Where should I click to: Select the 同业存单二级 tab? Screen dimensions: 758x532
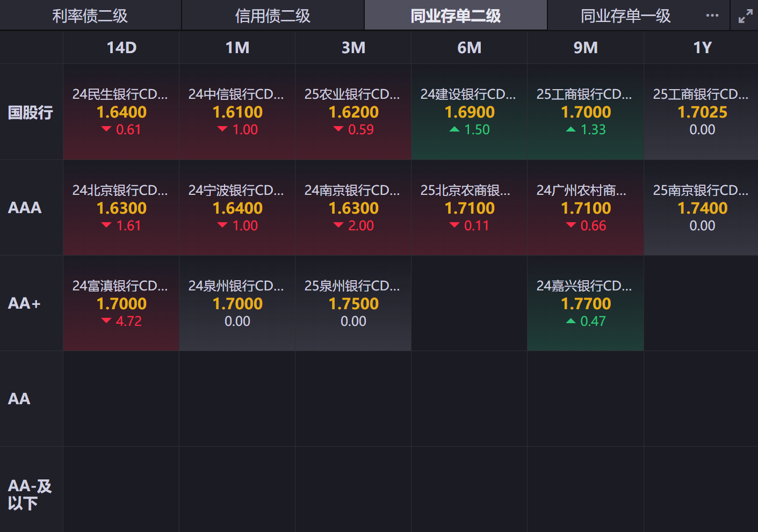(x=456, y=16)
